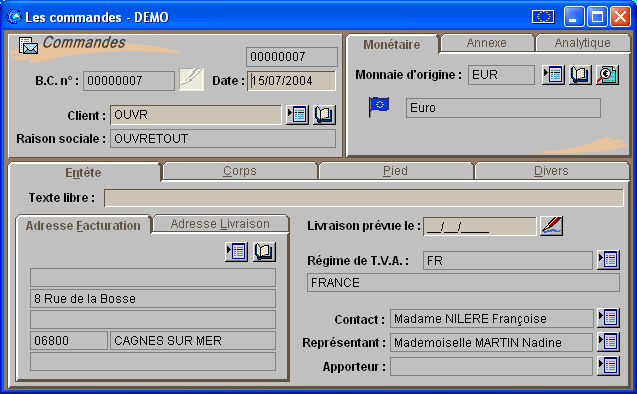
Task: Click the red pen delivery date icon
Action: pos(552,226)
